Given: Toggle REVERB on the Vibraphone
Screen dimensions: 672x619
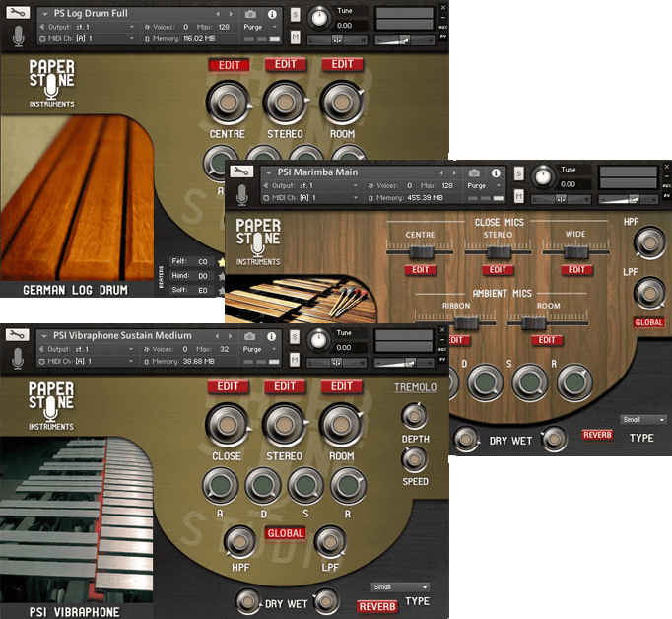Looking at the screenshot, I should 377,606.
